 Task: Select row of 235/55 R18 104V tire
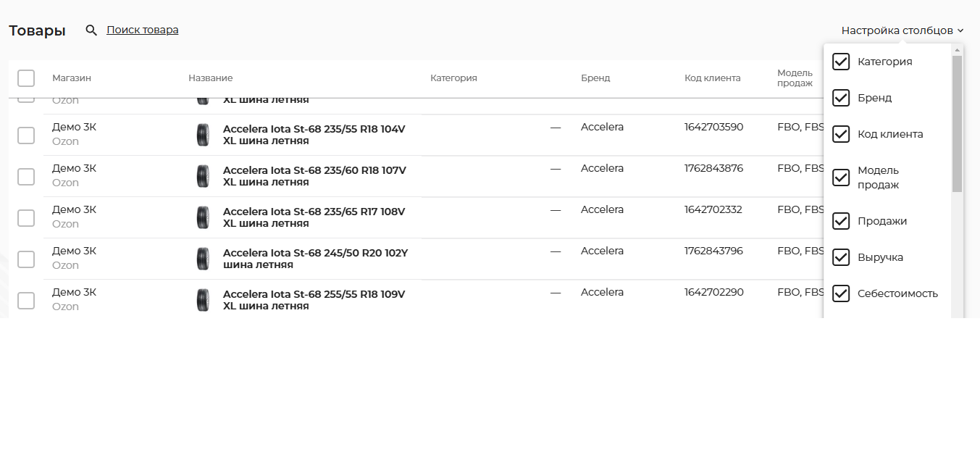[x=26, y=136]
